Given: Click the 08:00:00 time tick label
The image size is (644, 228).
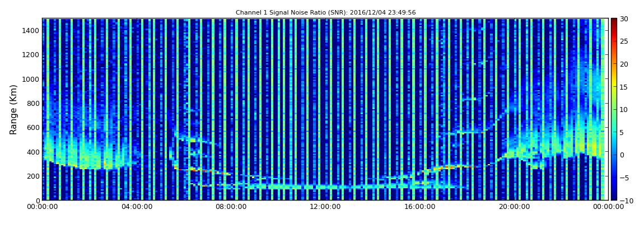Looking at the screenshot, I should click(230, 207).
